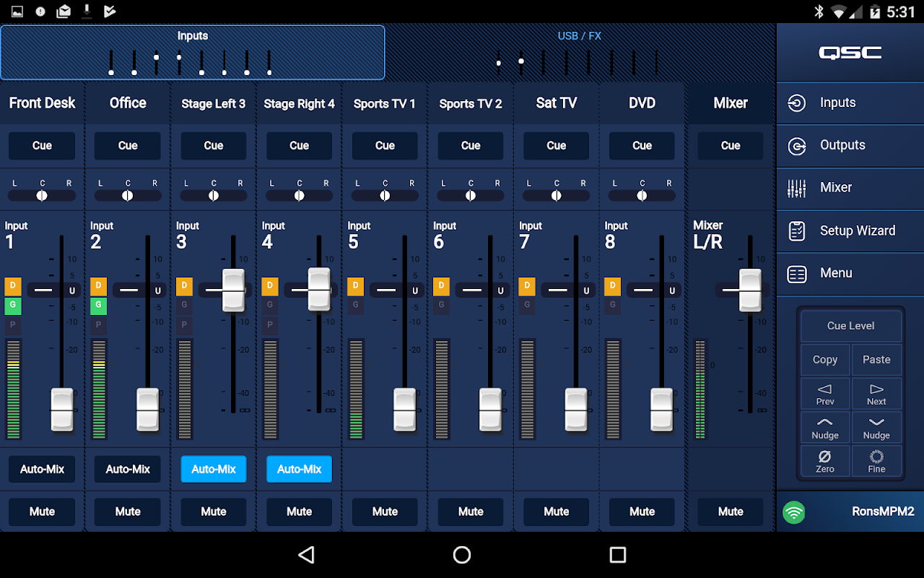This screenshot has height=578, width=924.
Task: Click the Bluetooth status icon
Action: 819,12
